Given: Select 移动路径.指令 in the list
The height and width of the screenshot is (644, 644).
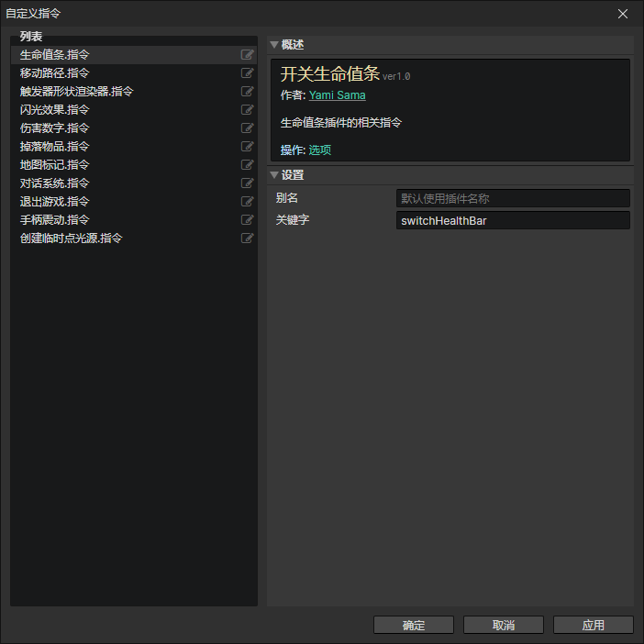Looking at the screenshot, I should (134, 73).
